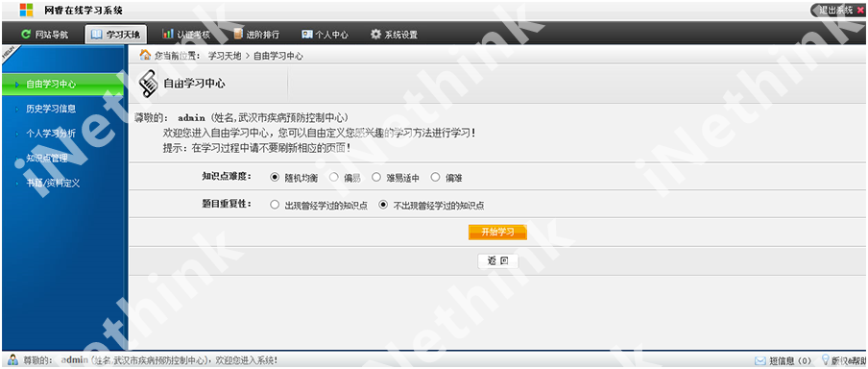868x369 pixels.
Task: Click the home icon in breadcrumb
Action: pos(145,55)
